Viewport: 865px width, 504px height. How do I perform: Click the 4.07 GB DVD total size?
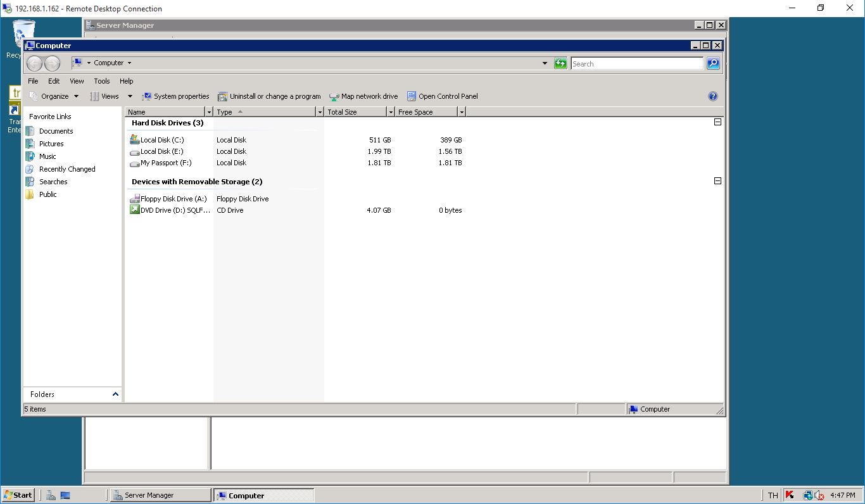click(379, 210)
